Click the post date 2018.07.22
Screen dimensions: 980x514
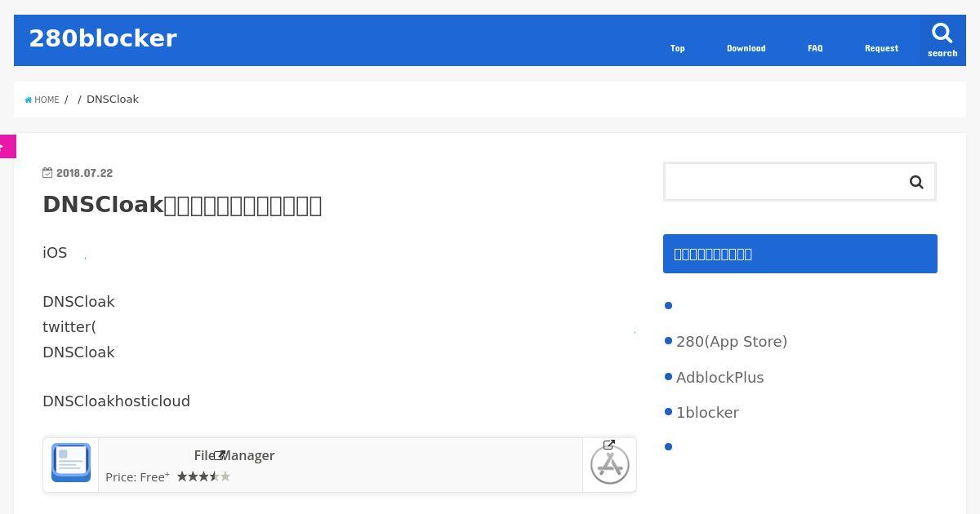pyautogui.click(x=84, y=173)
